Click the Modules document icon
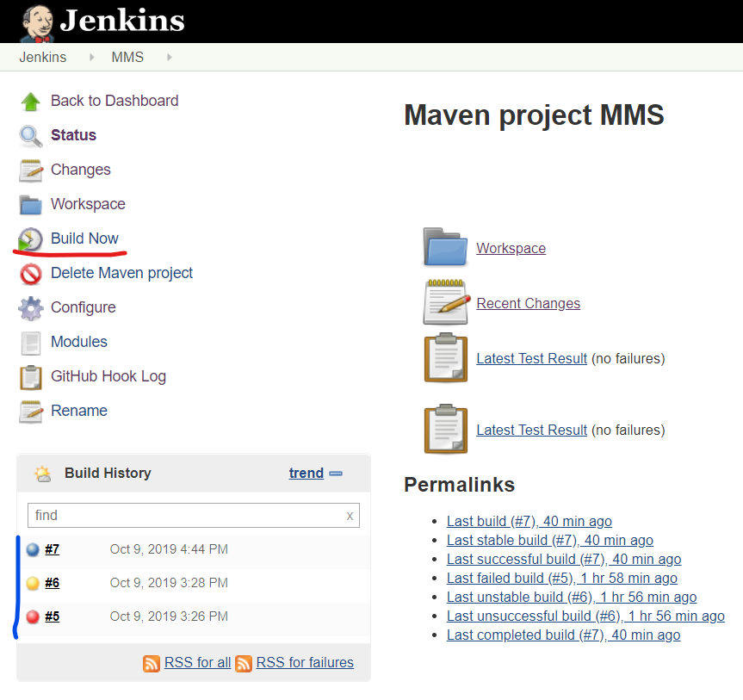 [x=31, y=344]
